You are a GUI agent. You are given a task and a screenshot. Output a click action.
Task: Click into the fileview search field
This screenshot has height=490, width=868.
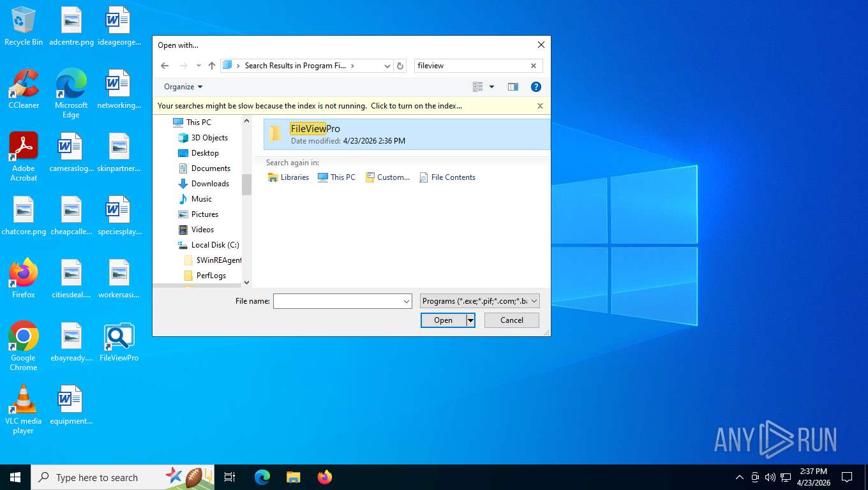coord(472,66)
